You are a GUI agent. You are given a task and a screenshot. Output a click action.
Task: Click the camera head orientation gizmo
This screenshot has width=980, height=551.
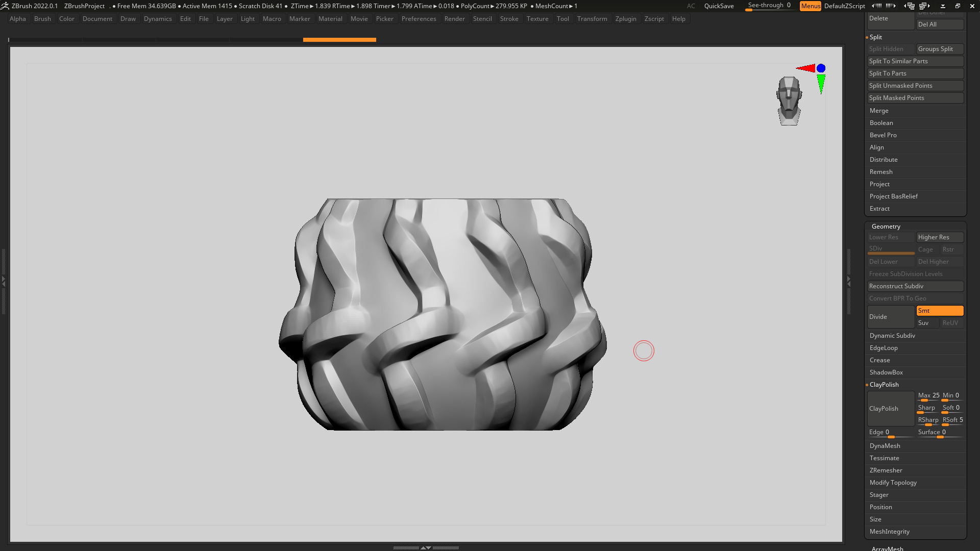coord(789,101)
